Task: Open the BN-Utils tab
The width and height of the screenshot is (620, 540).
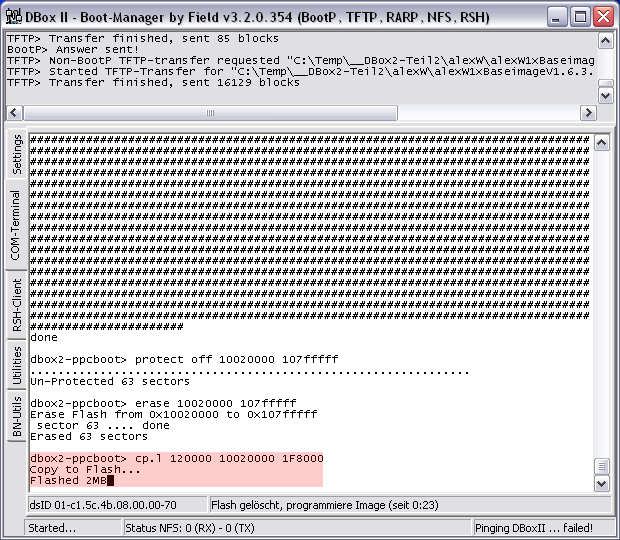Action: pos(17,417)
